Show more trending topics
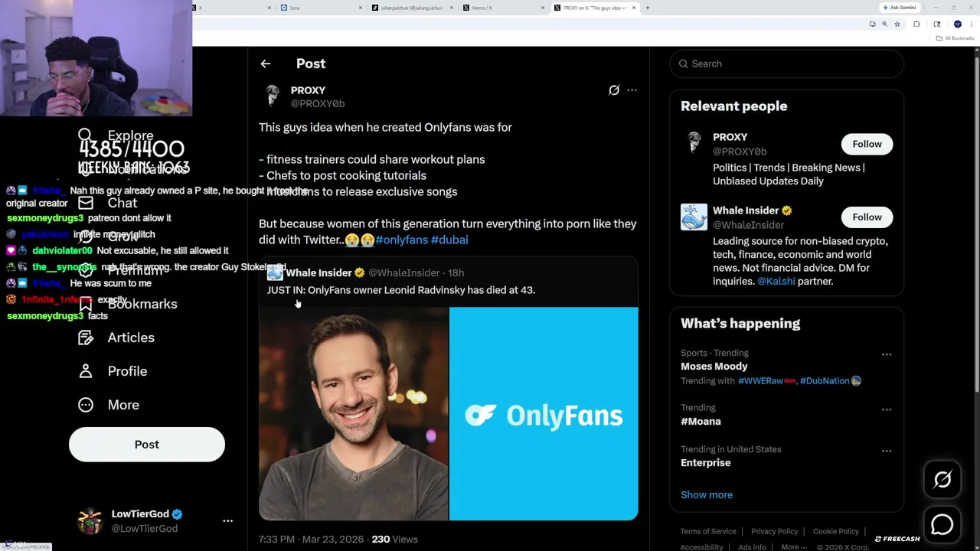The height and width of the screenshot is (551, 980). 706,494
